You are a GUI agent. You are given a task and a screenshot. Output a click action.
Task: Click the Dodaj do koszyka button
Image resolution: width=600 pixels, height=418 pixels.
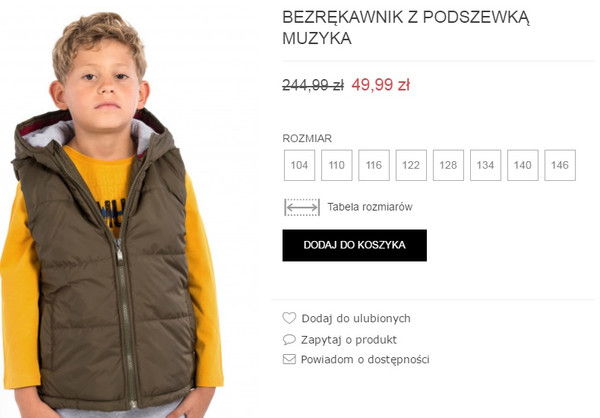pos(354,245)
